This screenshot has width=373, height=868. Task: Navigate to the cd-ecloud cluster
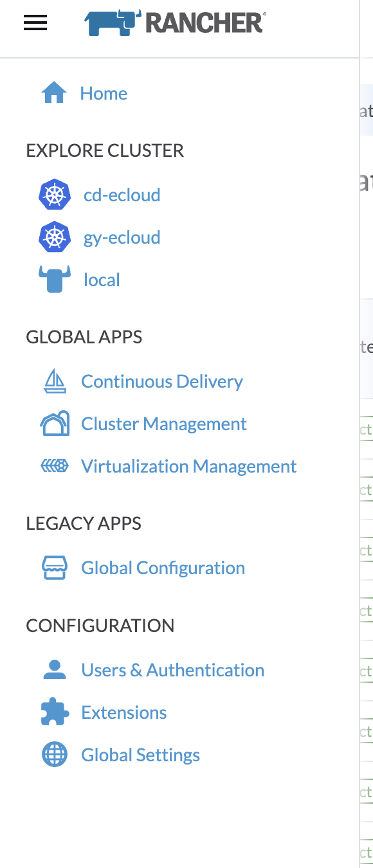click(122, 195)
